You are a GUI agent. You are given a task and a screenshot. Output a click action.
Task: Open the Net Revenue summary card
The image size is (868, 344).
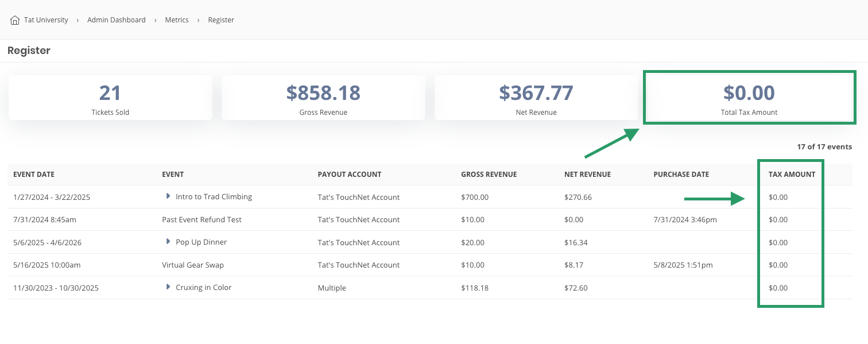point(536,97)
